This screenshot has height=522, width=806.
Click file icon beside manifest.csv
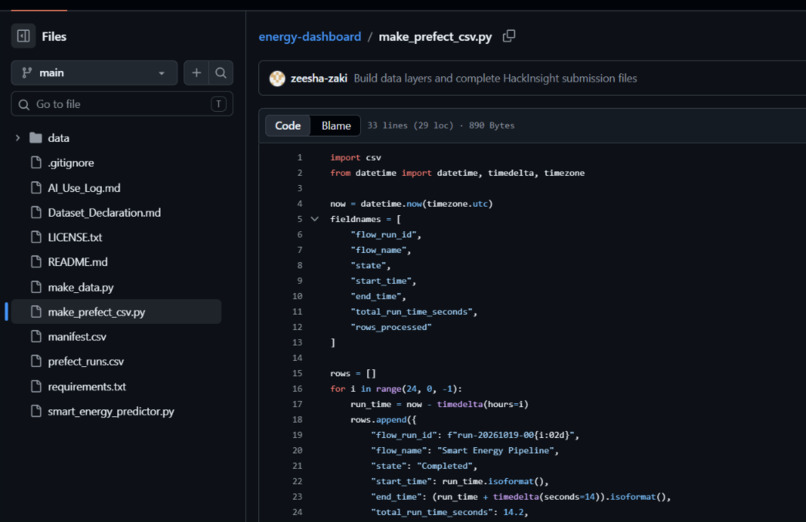pyautogui.click(x=36, y=337)
